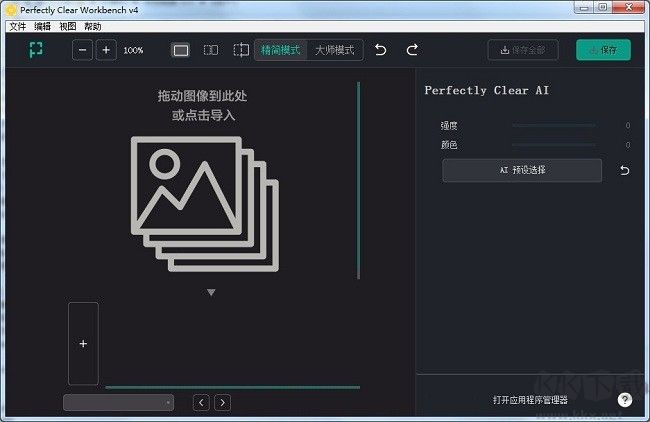The width and height of the screenshot is (650, 422).
Task: Go to next image with right arrow
Action: [223, 403]
